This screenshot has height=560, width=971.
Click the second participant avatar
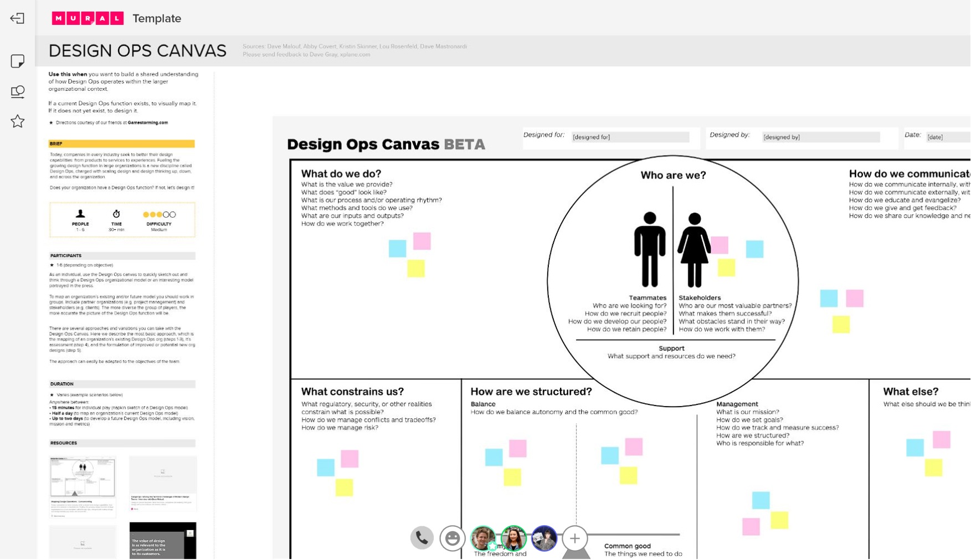[x=513, y=537]
